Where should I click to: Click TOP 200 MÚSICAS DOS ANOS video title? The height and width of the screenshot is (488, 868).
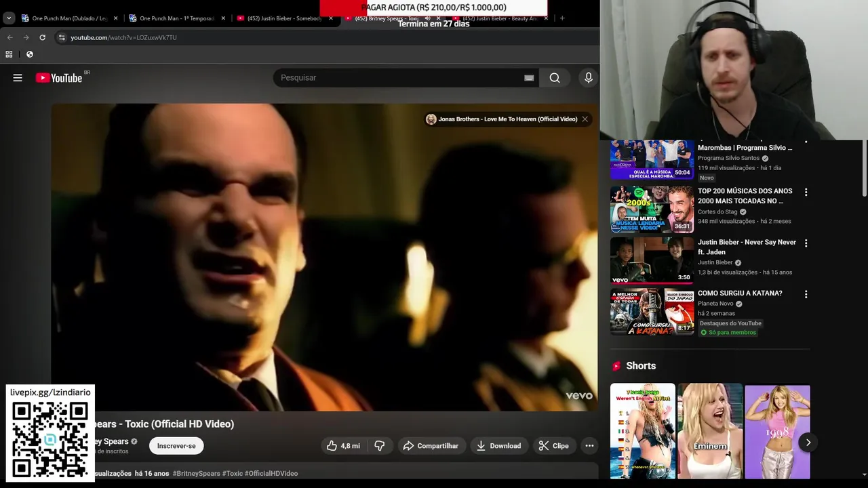745,196
